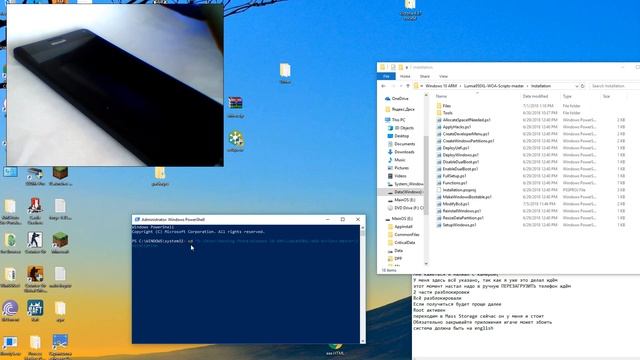Screen dimensions: 640x360
Task: Select the SetupWindows.ps1 file name
Action: click(x=459, y=225)
